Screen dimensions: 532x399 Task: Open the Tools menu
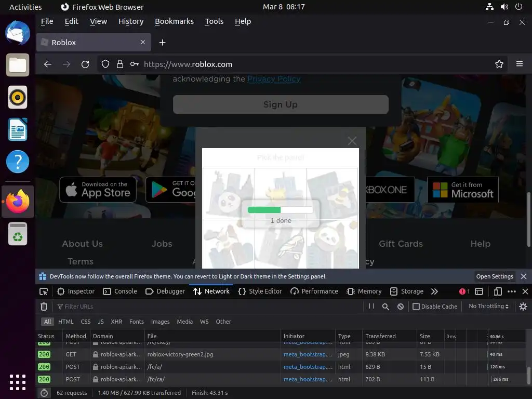[214, 21]
